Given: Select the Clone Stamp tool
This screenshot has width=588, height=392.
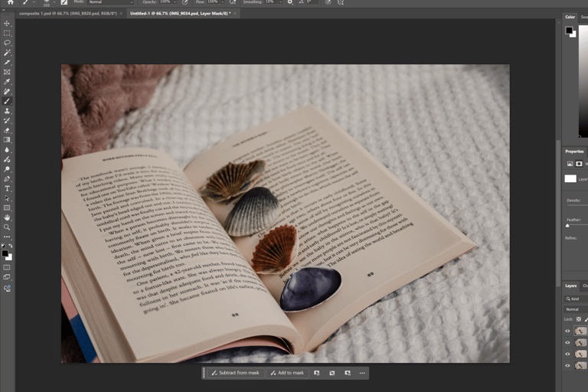Looking at the screenshot, I should click(7, 111).
